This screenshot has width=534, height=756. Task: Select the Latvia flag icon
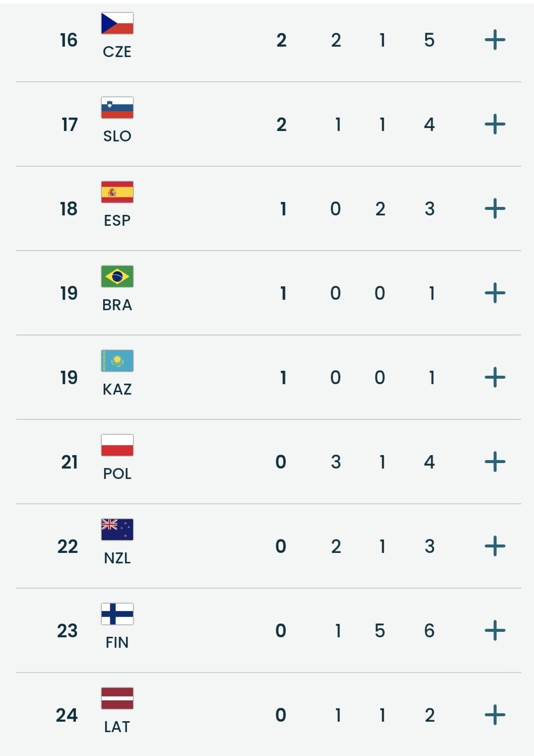tap(117, 698)
